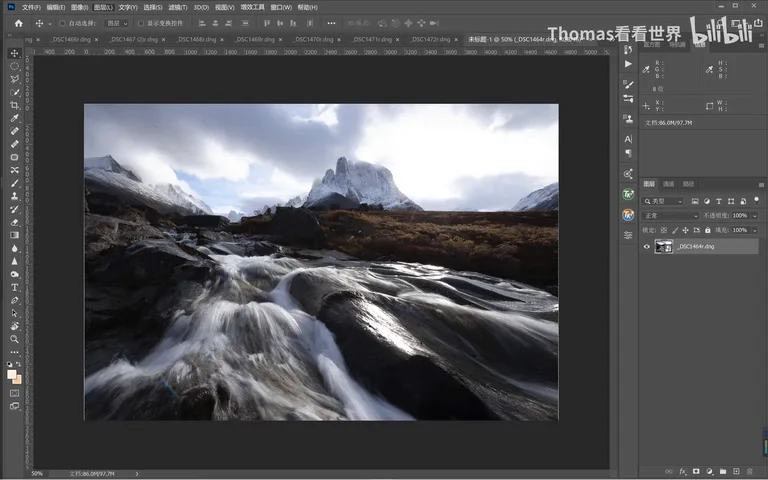Select the Horizontal Type tool
The width and height of the screenshot is (768, 480).
click(x=15, y=288)
